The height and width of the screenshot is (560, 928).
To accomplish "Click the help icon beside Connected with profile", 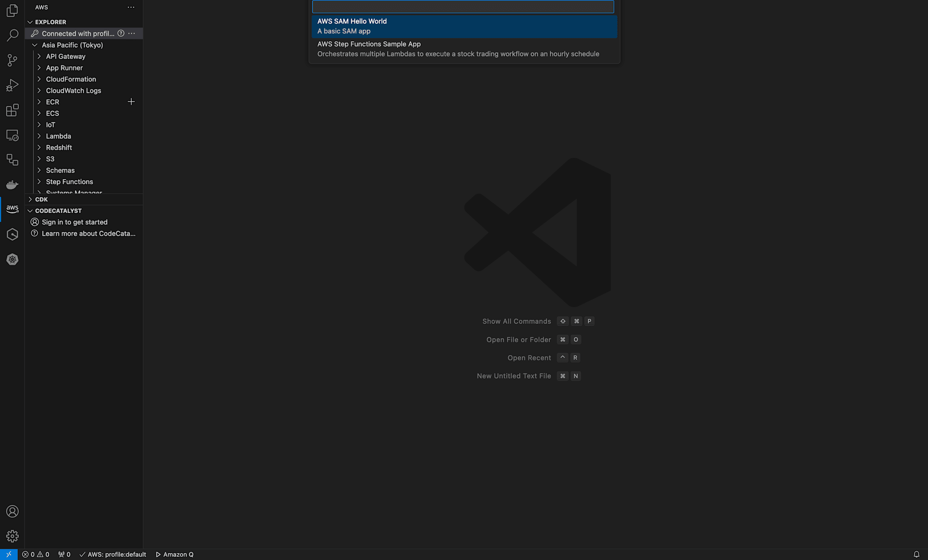I will point(121,33).
